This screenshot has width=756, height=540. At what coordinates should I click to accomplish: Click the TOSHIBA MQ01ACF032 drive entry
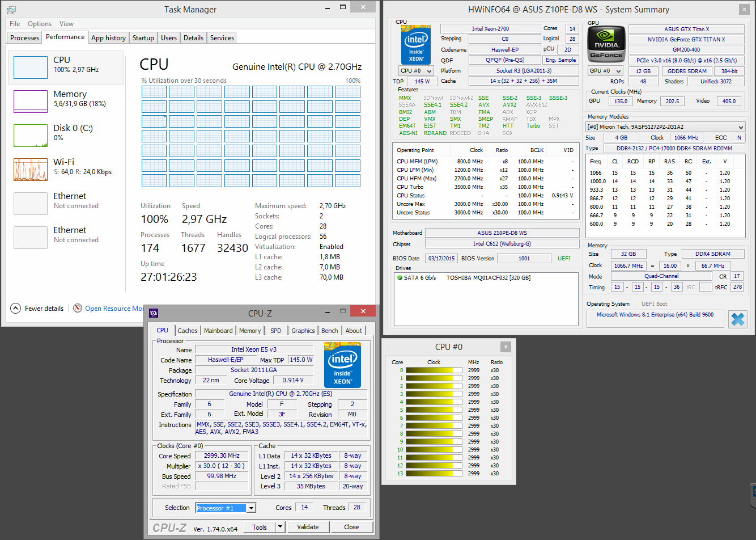(x=488, y=278)
